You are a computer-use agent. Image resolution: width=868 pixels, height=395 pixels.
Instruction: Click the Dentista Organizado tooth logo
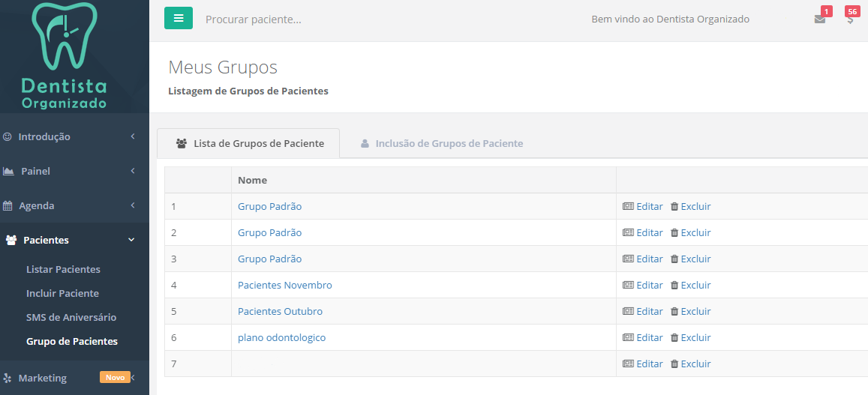[x=64, y=55]
